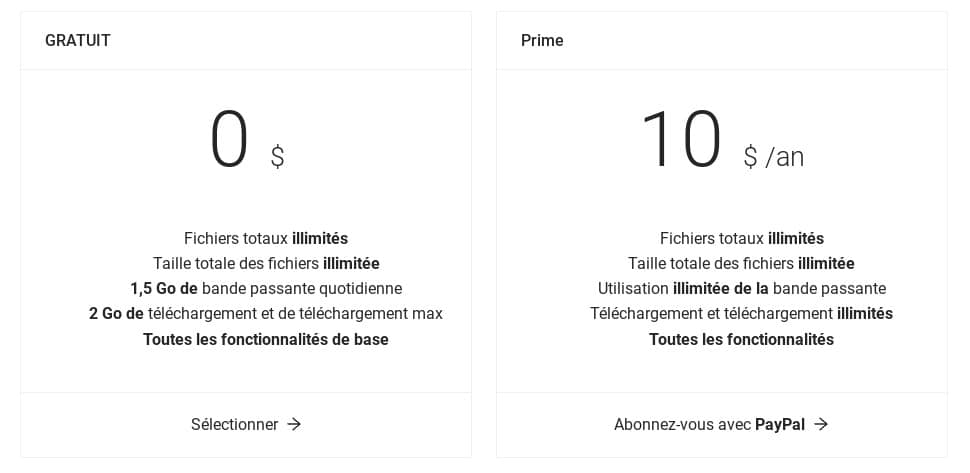Click the large 10 price figure
Image resolution: width=970 pixels, height=473 pixels.
tap(682, 140)
